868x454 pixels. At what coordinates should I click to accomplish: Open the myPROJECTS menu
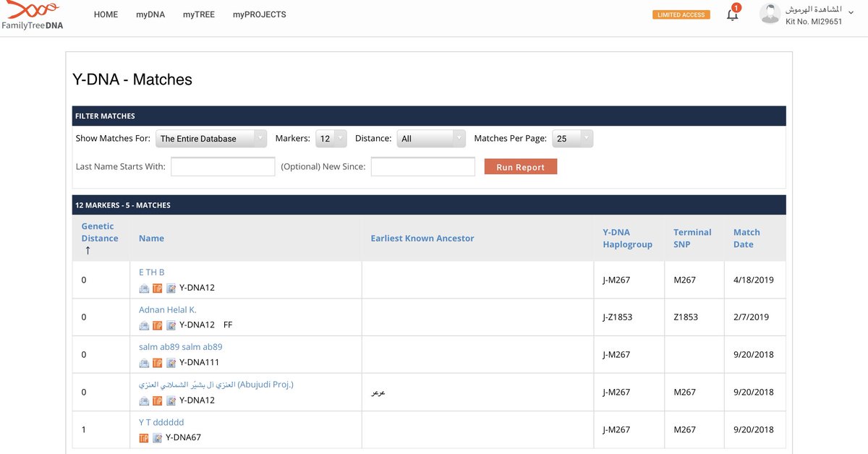(x=260, y=14)
